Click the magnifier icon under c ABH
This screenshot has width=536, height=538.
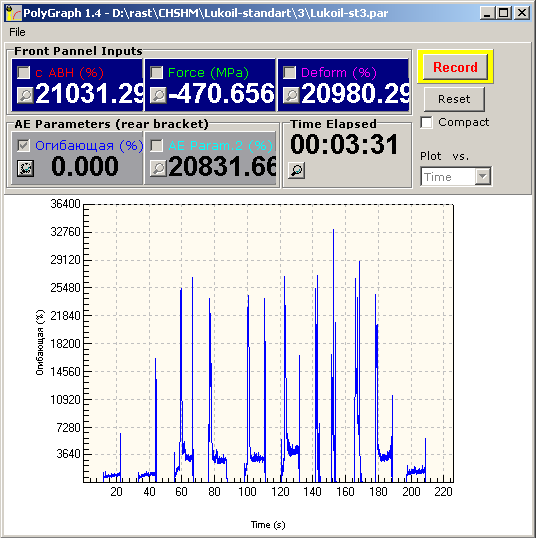click(25, 95)
